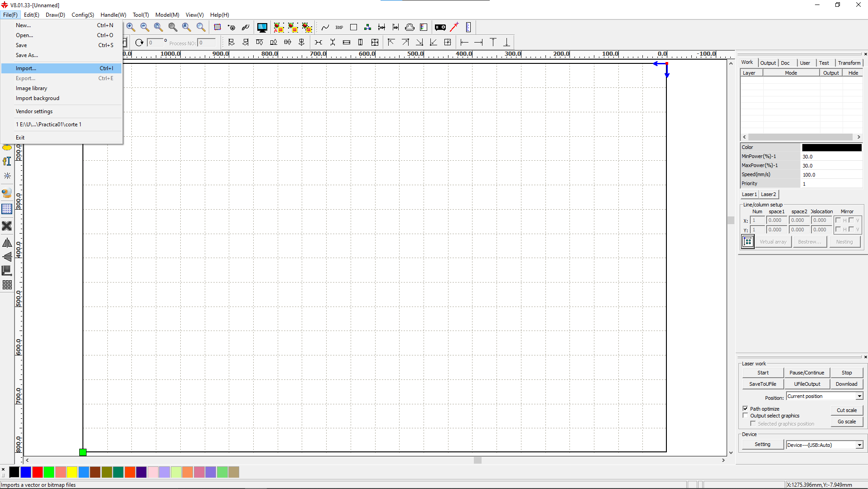Open the Image library menu entry
868x489 pixels.
coord(61,88)
